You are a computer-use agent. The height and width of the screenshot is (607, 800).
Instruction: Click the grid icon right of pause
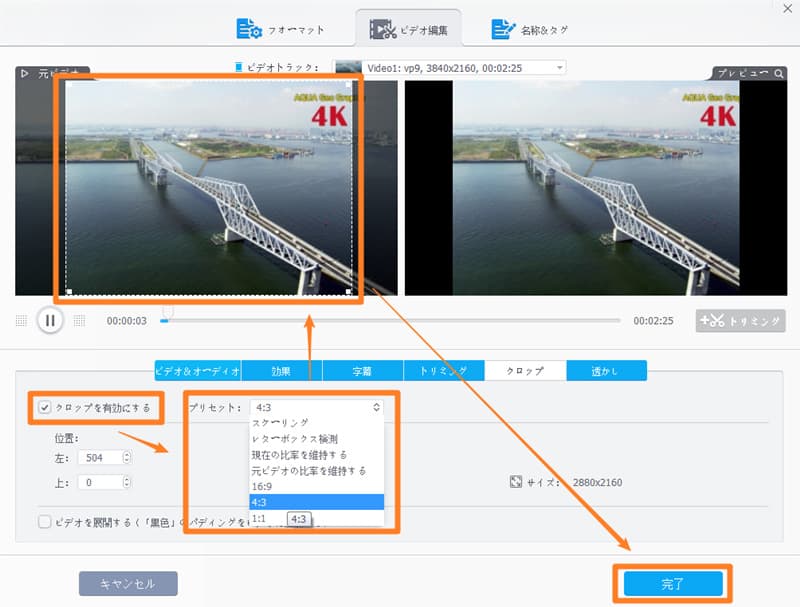pyautogui.click(x=80, y=321)
